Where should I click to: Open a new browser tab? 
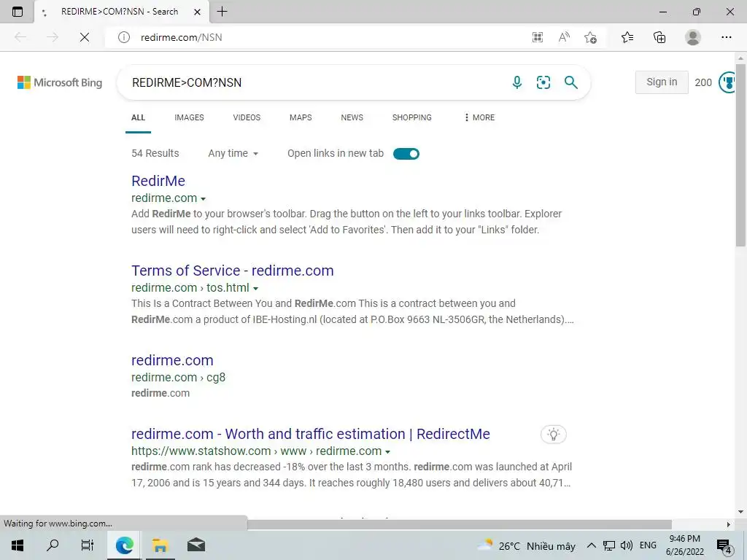222,12
